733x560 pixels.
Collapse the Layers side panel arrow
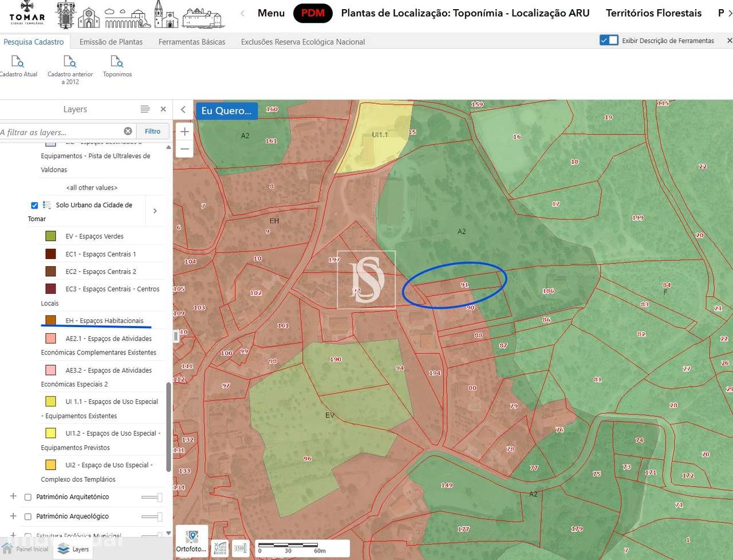coord(183,110)
